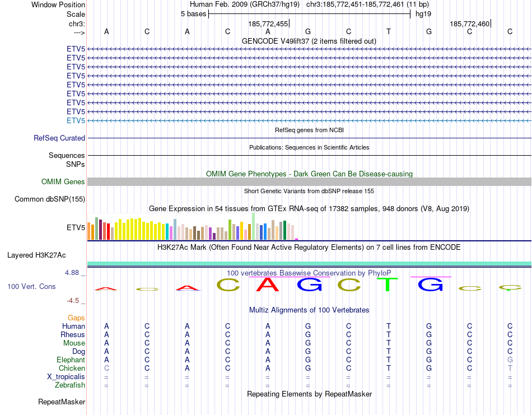Image resolution: width=532 pixels, height=415 pixels.
Task: Click the 5 bases scale label
Action: click(193, 14)
